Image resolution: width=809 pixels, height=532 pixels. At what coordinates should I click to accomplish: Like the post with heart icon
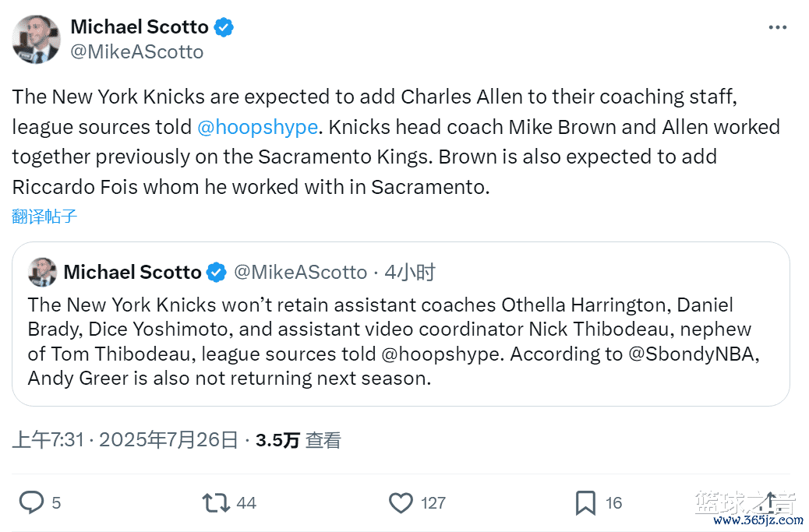click(x=401, y=502)
